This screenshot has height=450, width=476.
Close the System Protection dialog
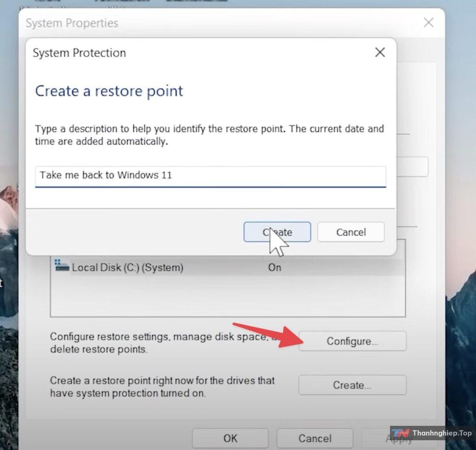[380, 53]
